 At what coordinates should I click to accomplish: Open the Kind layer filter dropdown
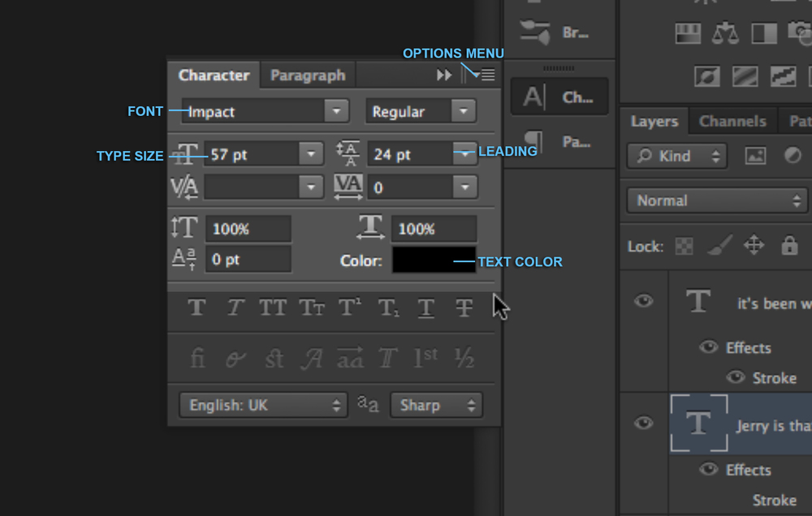(x=677, y=156)
